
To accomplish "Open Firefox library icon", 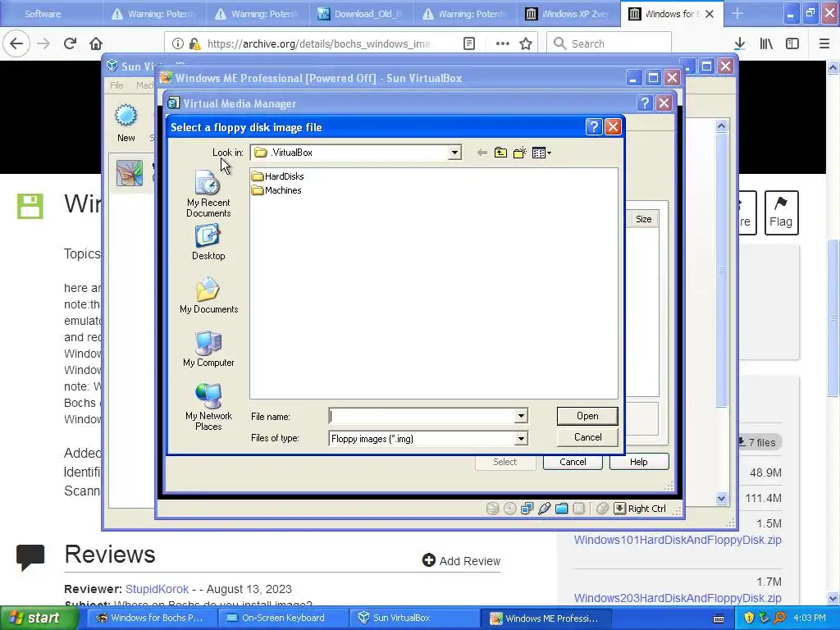I will [766, 43].
